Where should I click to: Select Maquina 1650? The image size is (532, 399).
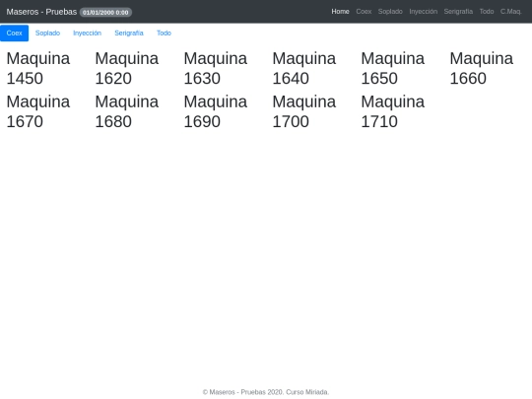point(392,68)
